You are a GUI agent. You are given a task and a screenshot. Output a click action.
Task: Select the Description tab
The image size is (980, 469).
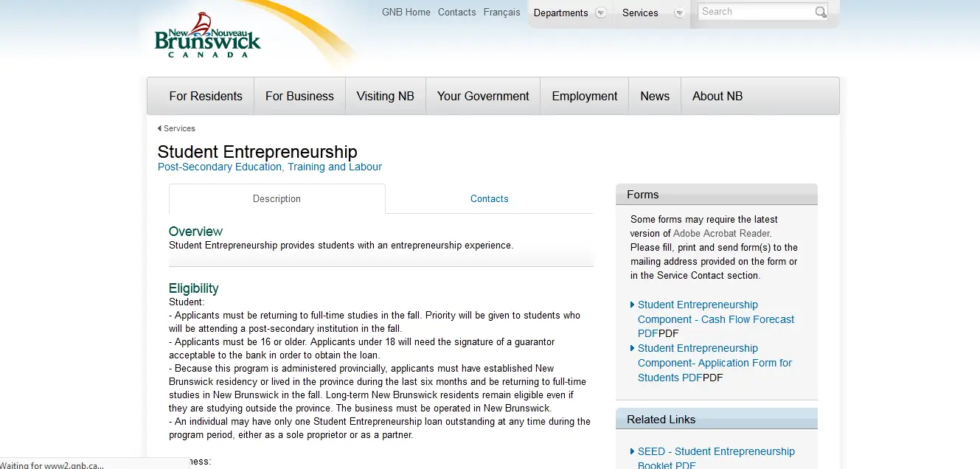pyautogui.click(x=277, y=198)
